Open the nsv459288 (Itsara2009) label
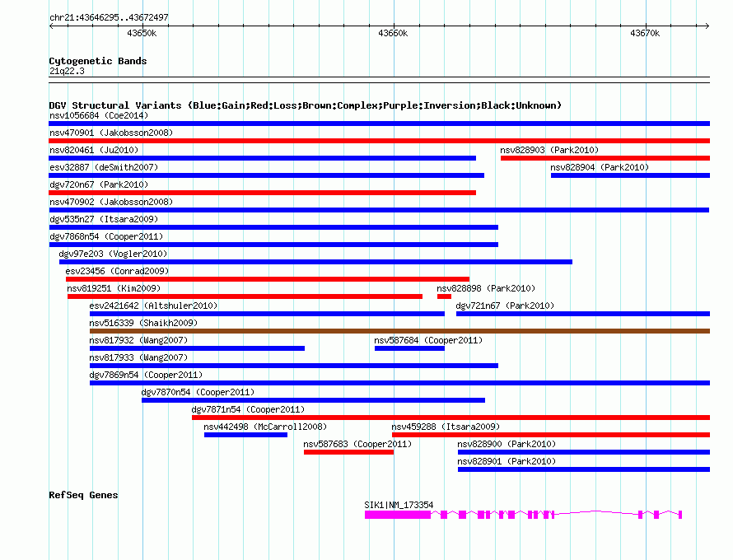The image size is (733, 560). (x=446, y=427)
